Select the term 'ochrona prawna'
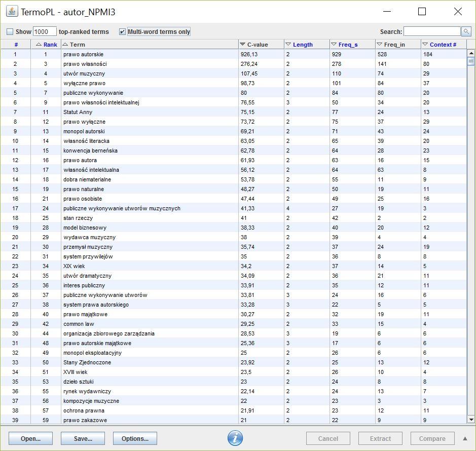The image size is (476, 451). point(84,410)
